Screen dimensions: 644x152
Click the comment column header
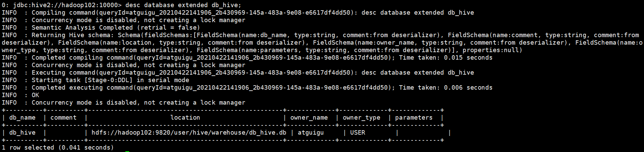(x=63, y=118)
